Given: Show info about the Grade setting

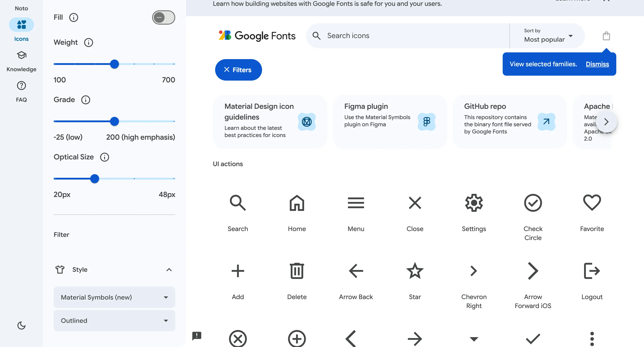Looking at the screenshot, I should 85,100.
